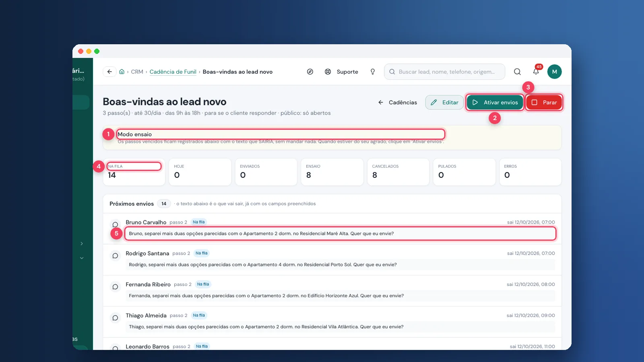Screen dimensions: 644x362
Task: Open Cadência de Funil breadcrumb link
Action: click(x=173, y=72)
